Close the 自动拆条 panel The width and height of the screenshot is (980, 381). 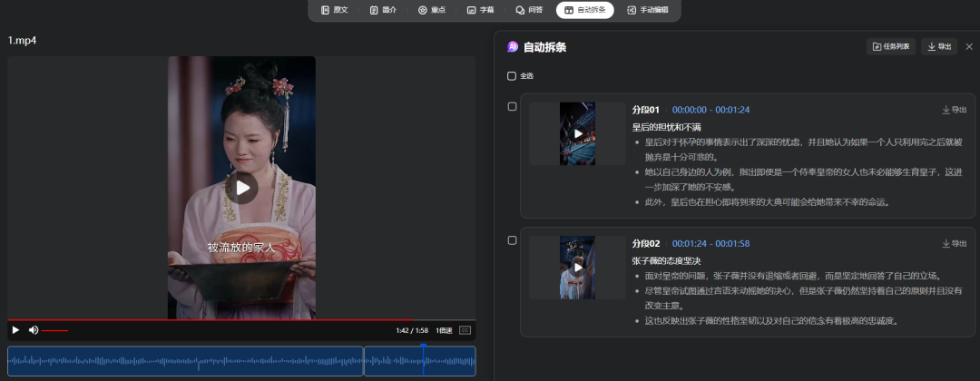coord(969,46)
